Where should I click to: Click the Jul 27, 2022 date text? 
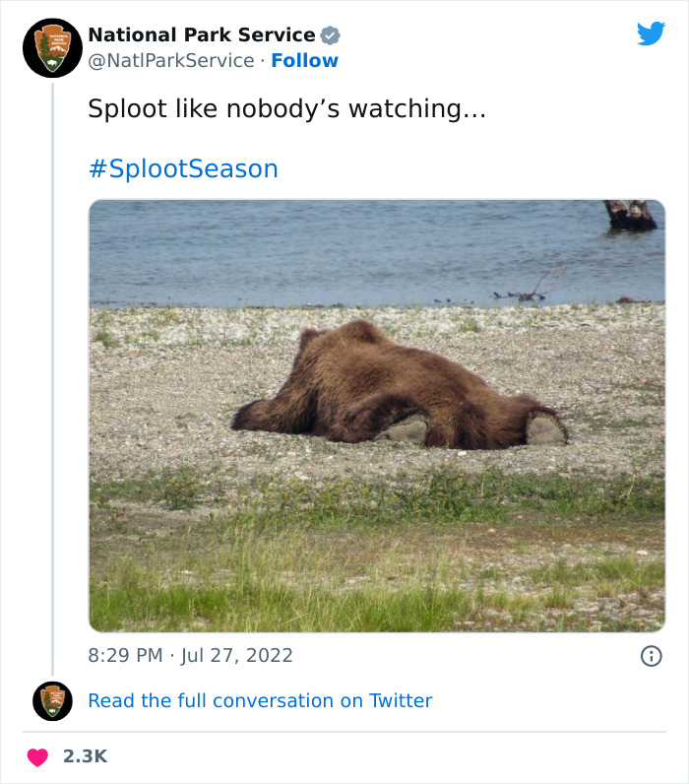(237, 655)
